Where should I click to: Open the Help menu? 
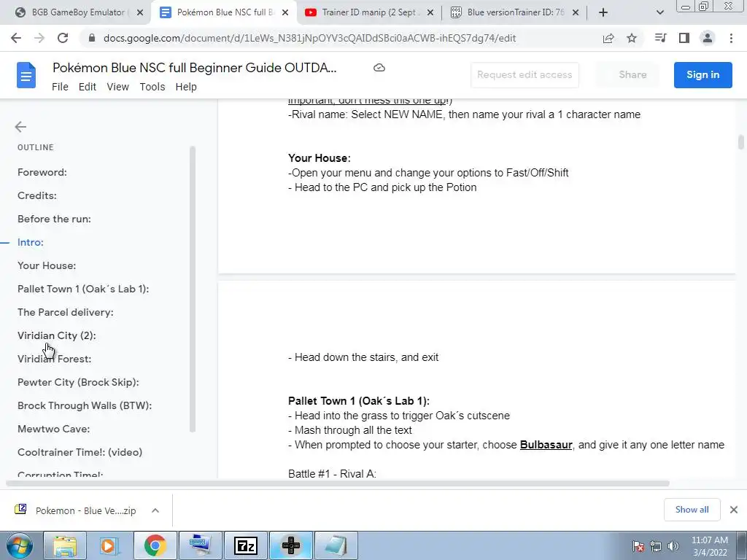[x=186, y=87]
